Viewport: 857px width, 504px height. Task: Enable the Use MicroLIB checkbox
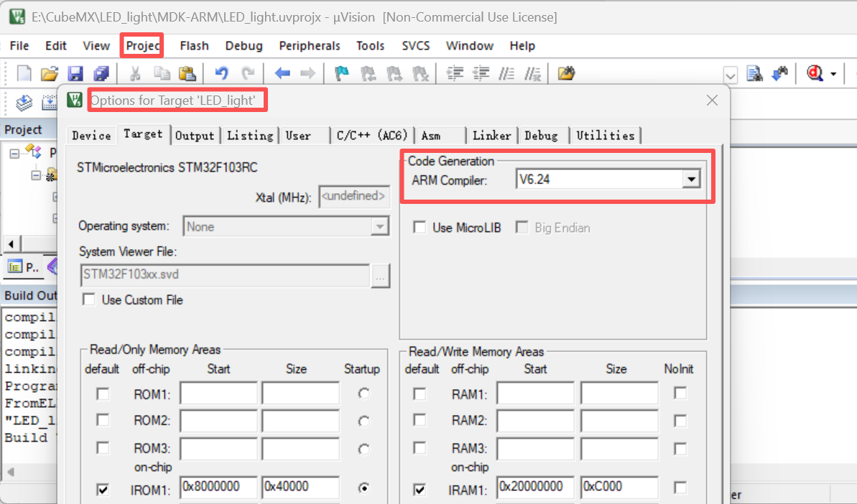(x=420, y=227)
